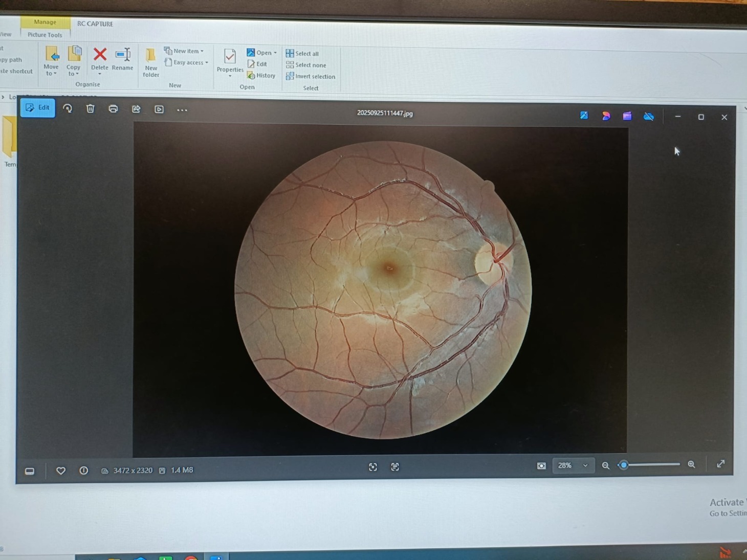The height and width of the screenshot is (560, 747).
Task: Enter full screen with expand arrow icon
Action: click(720, 464)
